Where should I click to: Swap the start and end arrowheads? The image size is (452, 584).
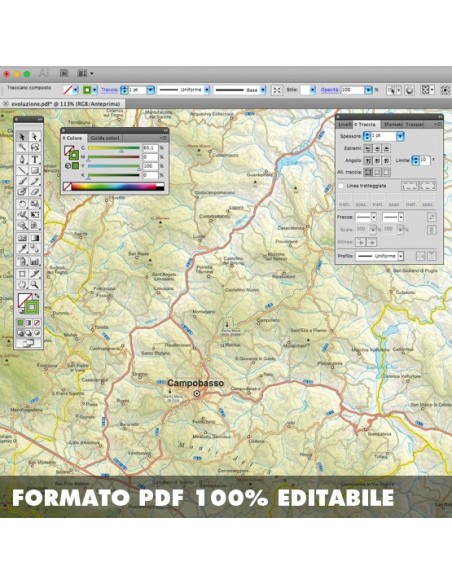tap(432, 217)
